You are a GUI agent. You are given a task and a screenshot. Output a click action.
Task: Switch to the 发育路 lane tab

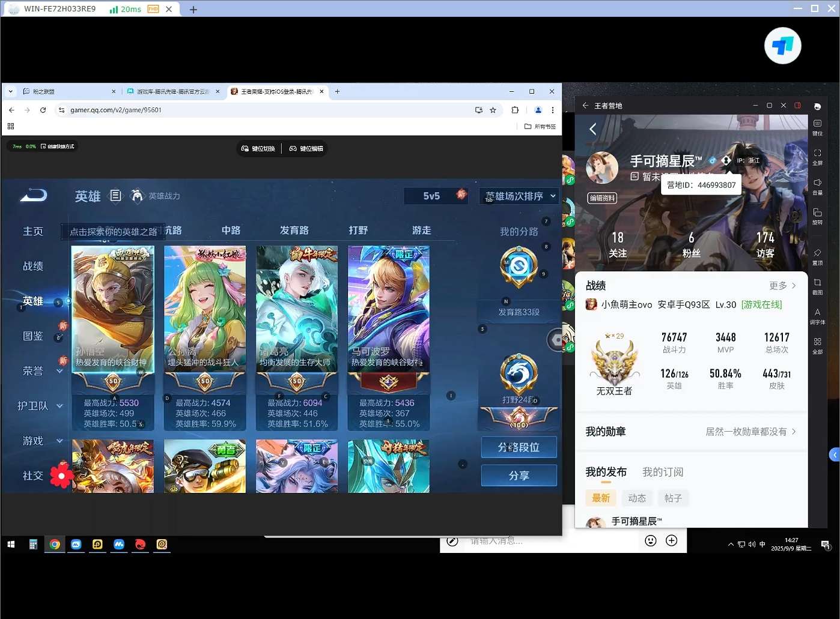point(294,230)
